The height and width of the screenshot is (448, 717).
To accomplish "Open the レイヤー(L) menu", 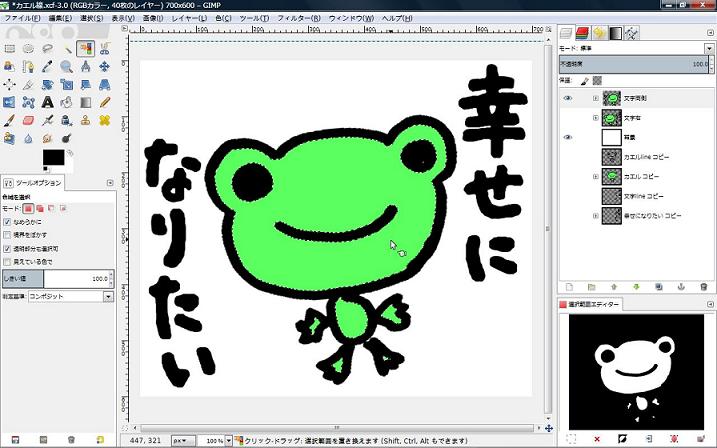I will 189,18.
